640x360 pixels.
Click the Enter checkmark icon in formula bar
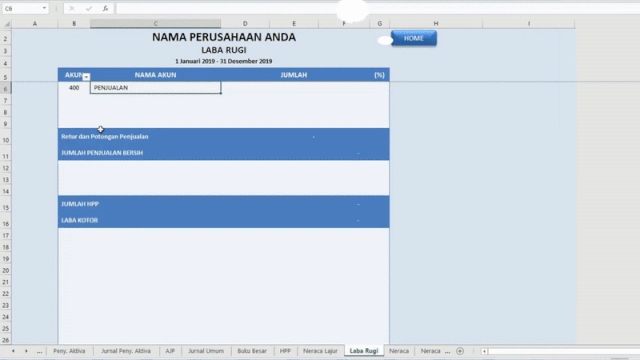point(89,8)
